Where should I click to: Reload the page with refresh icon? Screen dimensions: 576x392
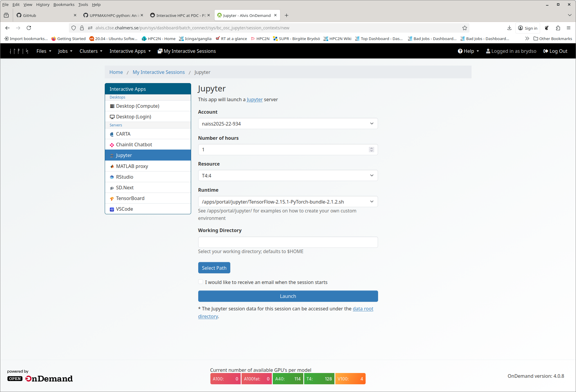click(x=29, y=28)
